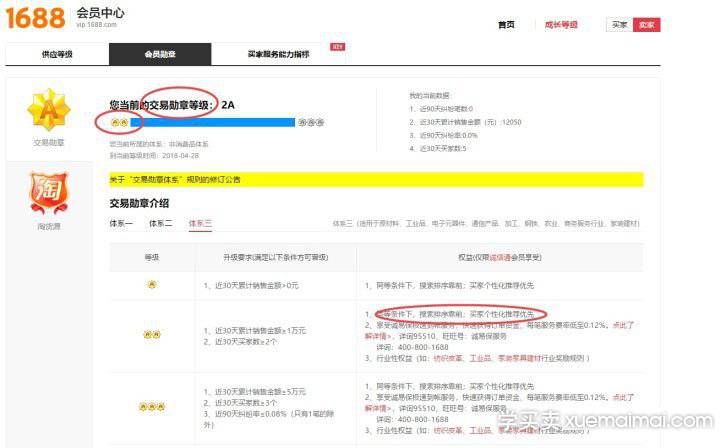Click the 诚信通 link in the table header
This screenshot has height=448, width=720.
point(500,258)
